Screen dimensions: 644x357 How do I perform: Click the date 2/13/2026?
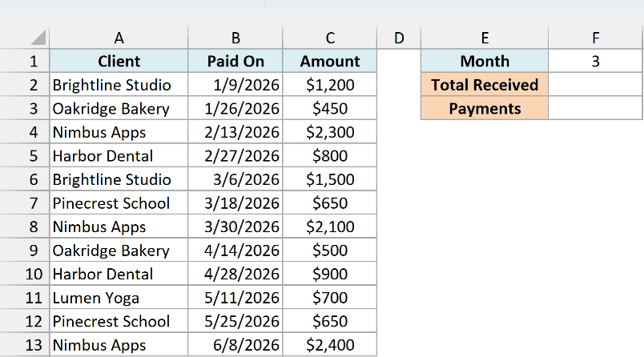tap(235, 132)
